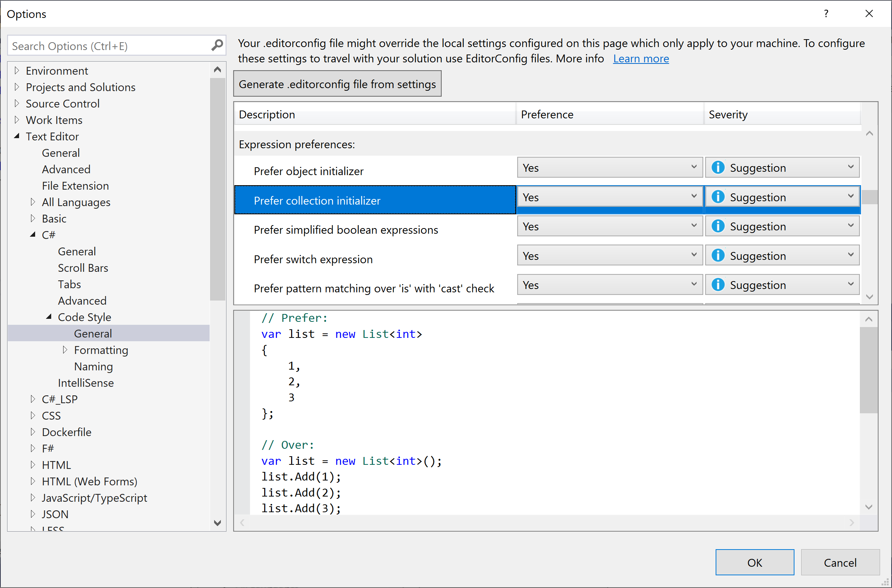Click the search magnifier icon in Search Options

[217, 46]
